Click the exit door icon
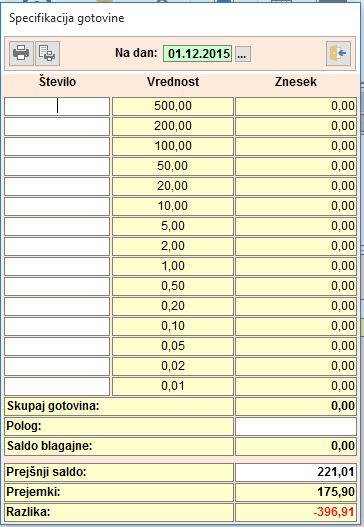 click(338, 53)
